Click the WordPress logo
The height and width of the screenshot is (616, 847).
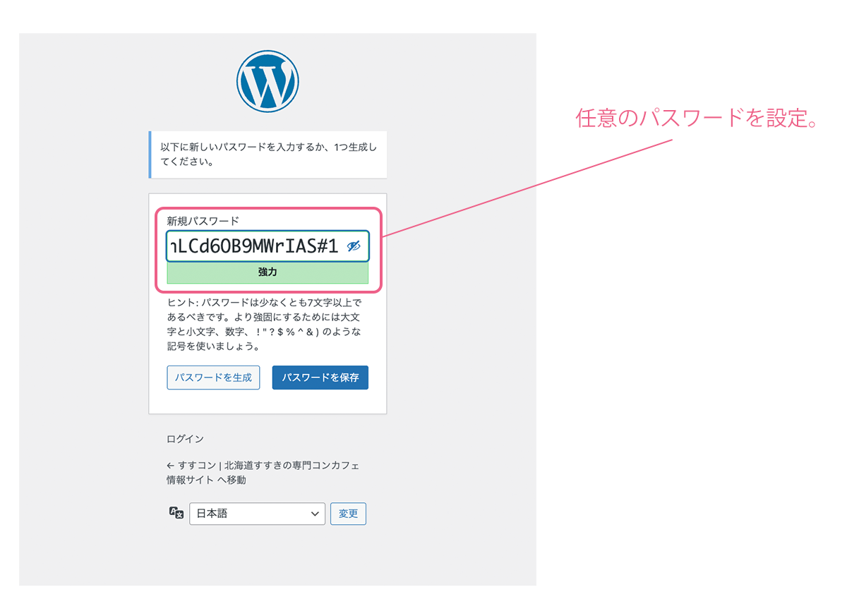[x=268, y=81]
